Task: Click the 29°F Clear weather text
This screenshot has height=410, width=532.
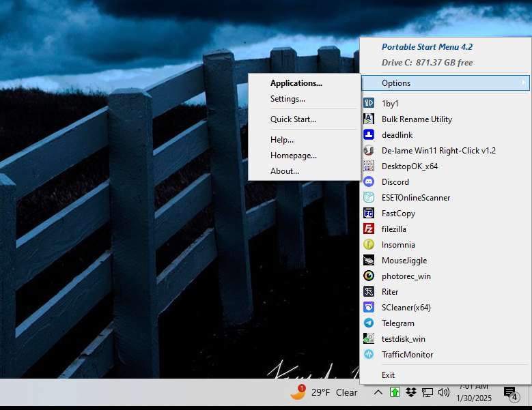Action: [x=334, y=392]
